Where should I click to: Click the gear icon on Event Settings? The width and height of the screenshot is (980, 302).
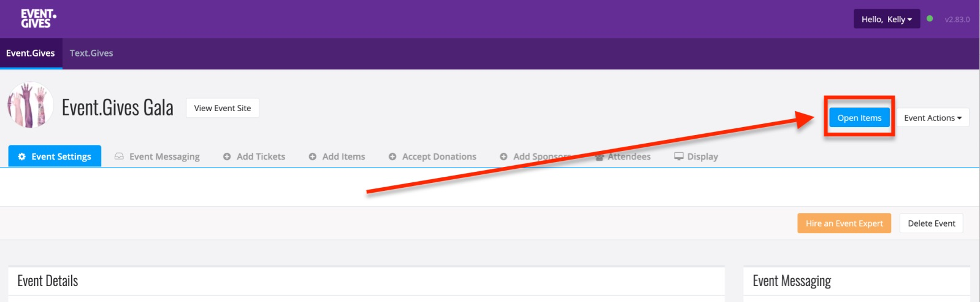click(x=22, y=157)
